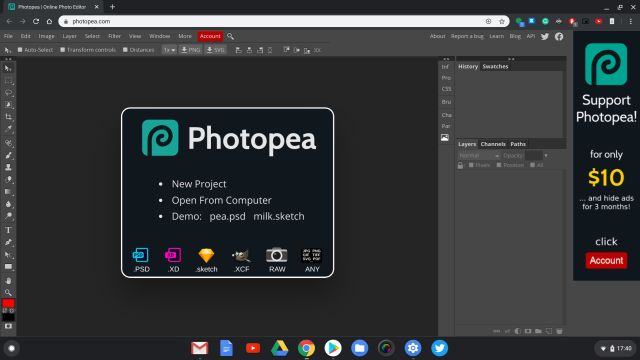
Task: Click the new folder icon in Layers panel
Action: 538,331
